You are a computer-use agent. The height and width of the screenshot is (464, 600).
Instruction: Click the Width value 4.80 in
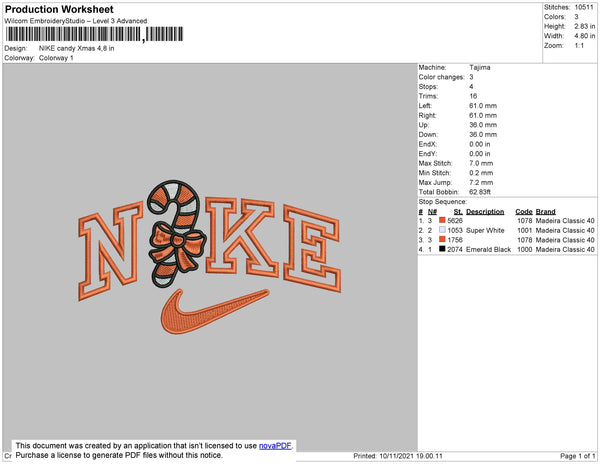pos(585,36)
